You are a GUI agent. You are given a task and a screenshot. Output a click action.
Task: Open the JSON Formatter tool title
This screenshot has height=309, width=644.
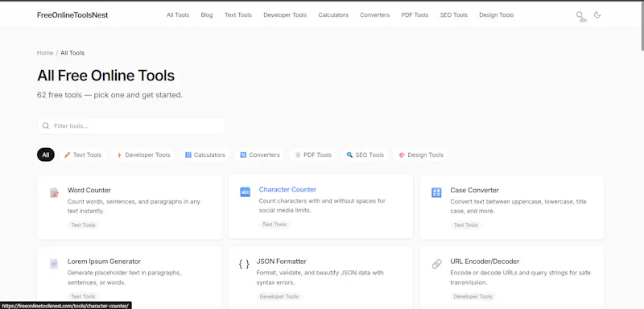click(281, 261)
